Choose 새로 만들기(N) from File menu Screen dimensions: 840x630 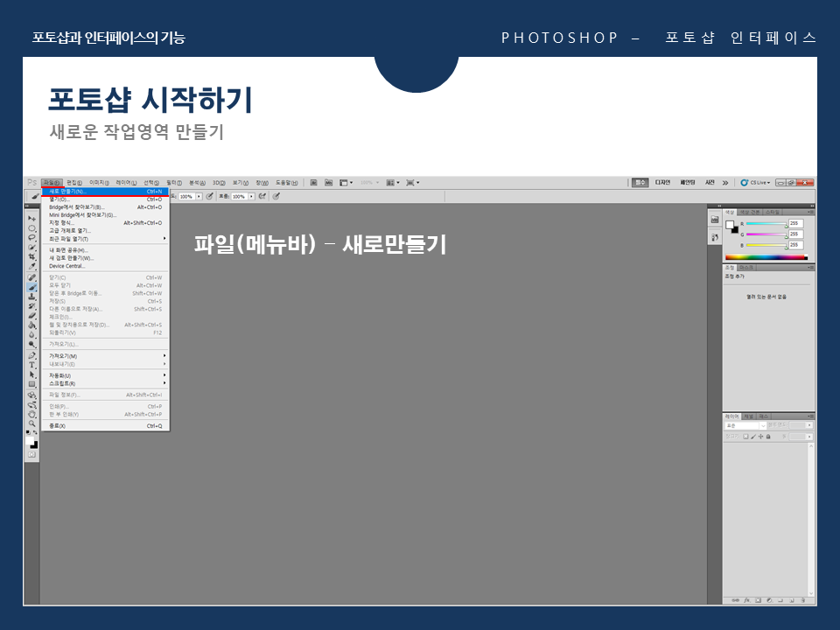click(x=106, y=192)
